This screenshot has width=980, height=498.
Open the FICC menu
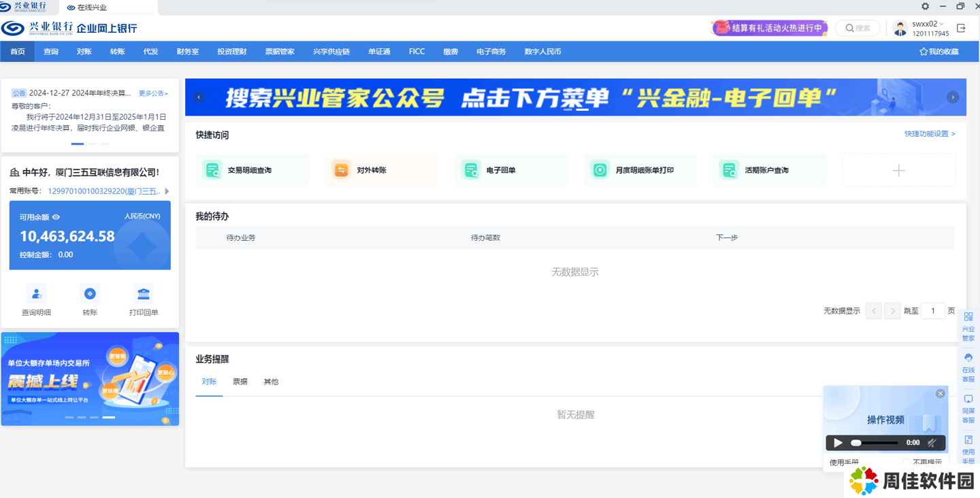(x=417, y=52)
